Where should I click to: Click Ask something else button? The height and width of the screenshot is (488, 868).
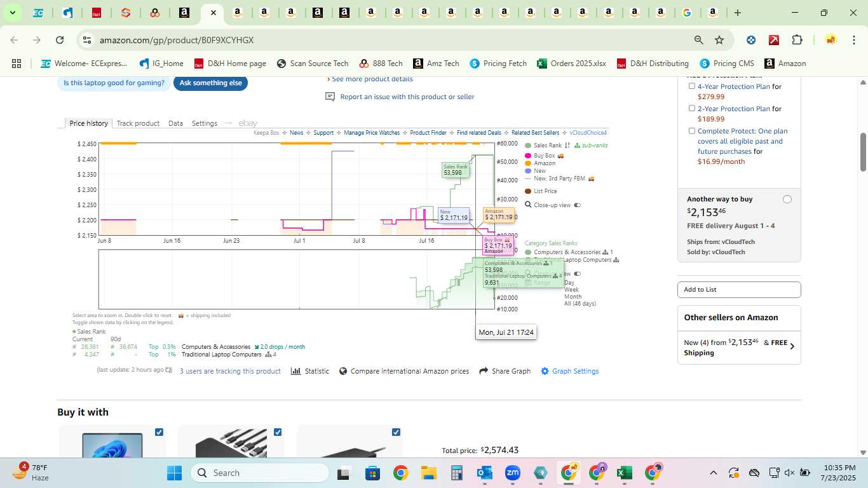[x=210, y=83]
